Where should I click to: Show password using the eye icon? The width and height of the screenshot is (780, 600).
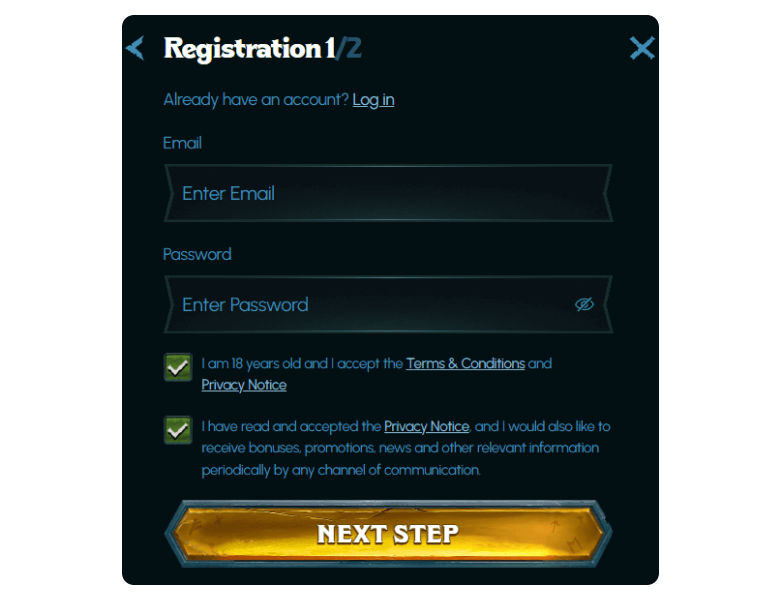pyautogui.click(x=585, y=304)
